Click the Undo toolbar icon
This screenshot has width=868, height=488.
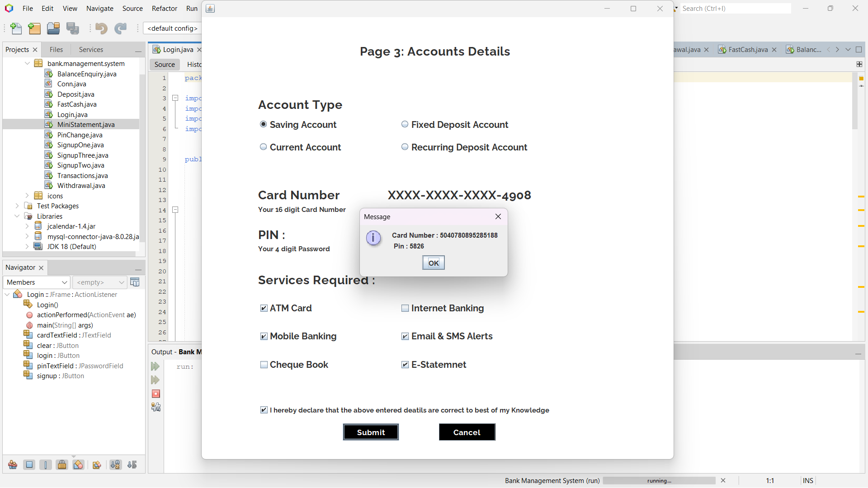pos(101,28)
